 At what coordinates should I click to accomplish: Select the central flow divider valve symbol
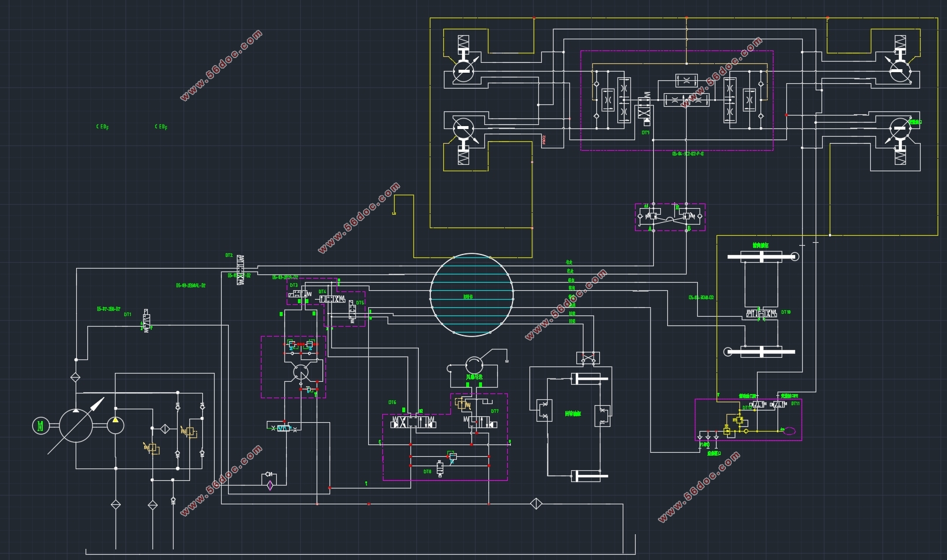pyautogui.click(x=686, y=100)
